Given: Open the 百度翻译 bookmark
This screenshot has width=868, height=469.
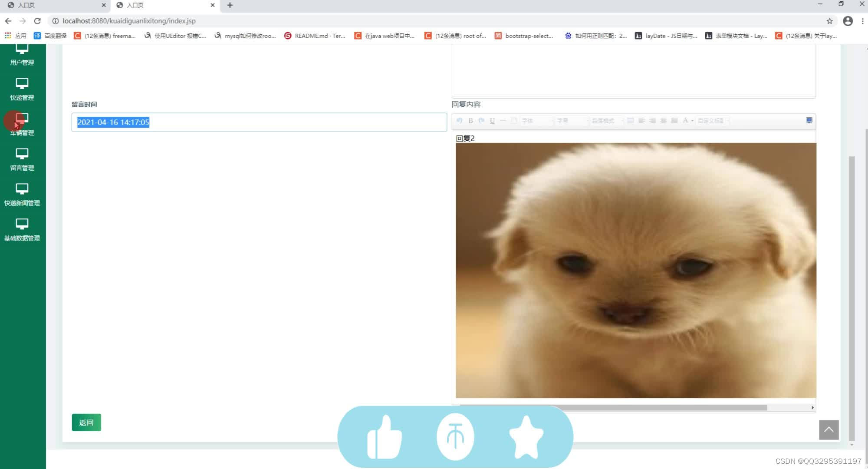Looking at the screenshot, I should (x=50, y=36).
